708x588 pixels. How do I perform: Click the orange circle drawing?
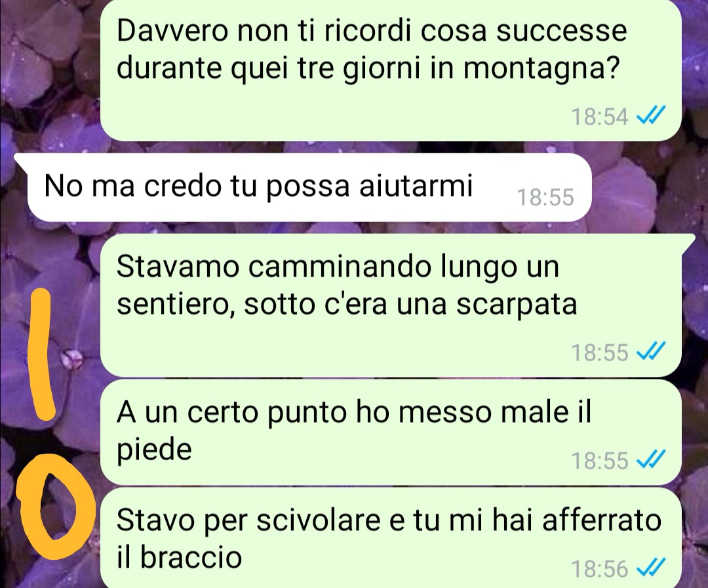pyautogui.click(x=56, y=507)
